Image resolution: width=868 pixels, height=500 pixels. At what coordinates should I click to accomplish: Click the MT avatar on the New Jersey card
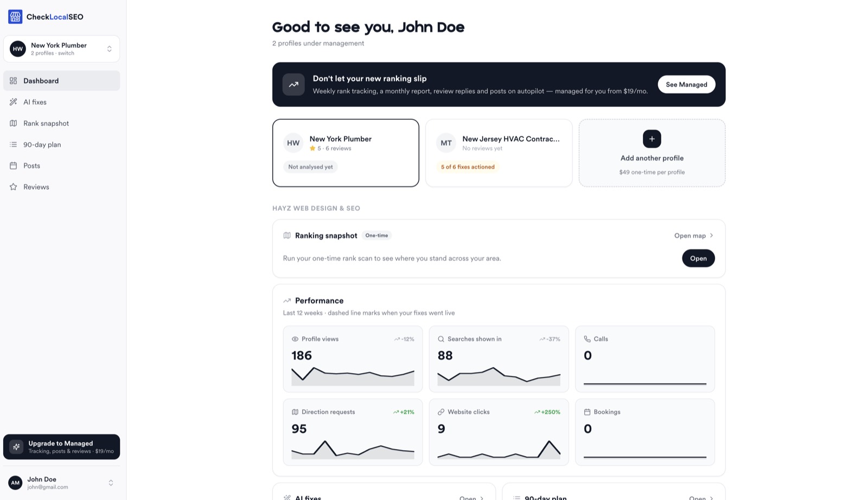446,143
